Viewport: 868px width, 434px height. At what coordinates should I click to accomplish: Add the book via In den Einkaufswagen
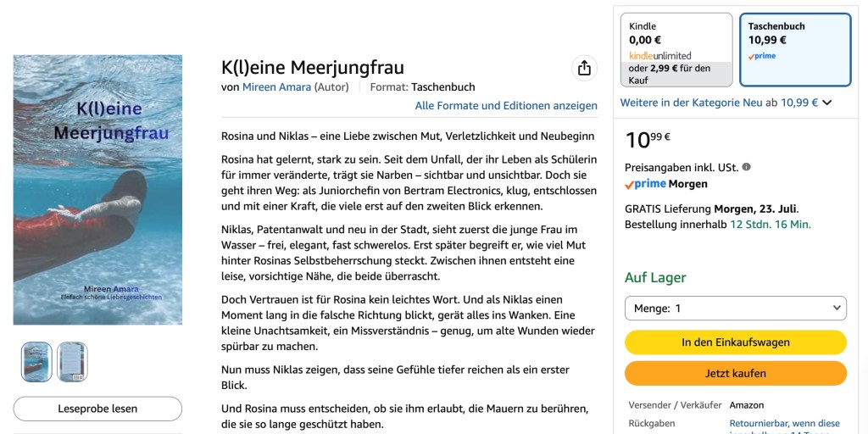pos(736,342)
